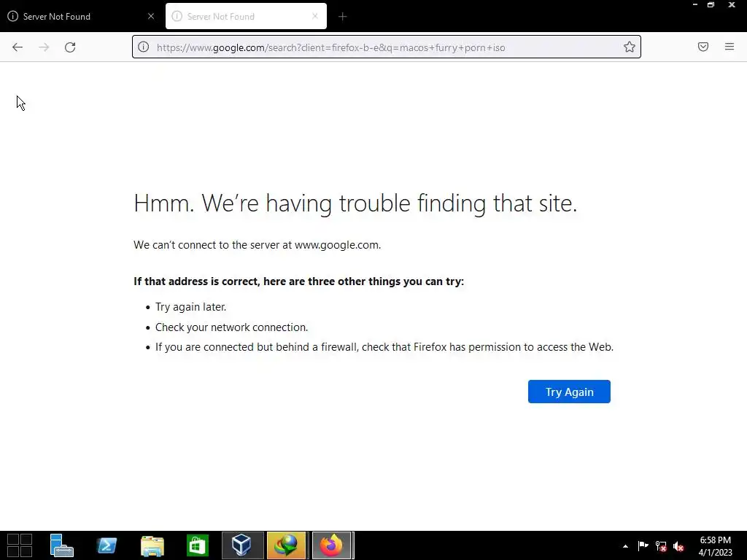Image resolution: width=747 pixels, height=560 pixels.
Task: Reload the current page
Action: point(70,47)
